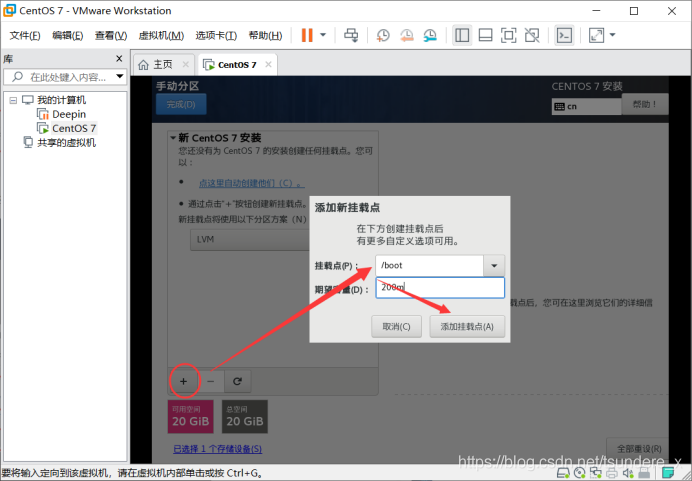Click the 完成(D) done button
The width and height of the screenshot is (692, 481).
coord(181,105)
